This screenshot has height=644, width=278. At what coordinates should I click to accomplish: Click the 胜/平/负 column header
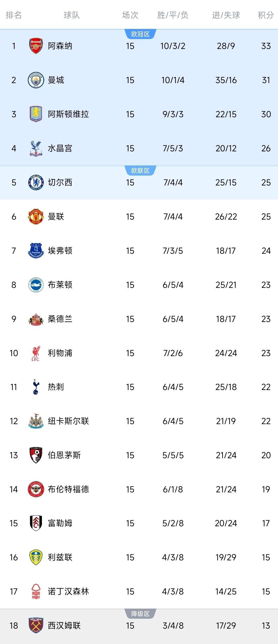click(x=173, y=15)
